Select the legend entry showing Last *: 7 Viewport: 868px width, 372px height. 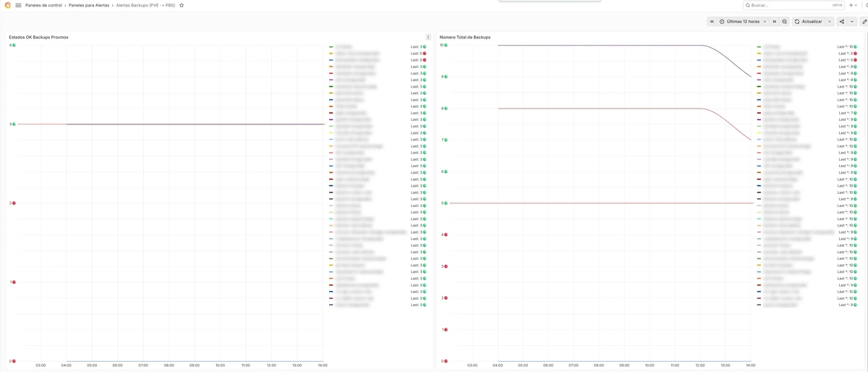[x=806, y=113]
